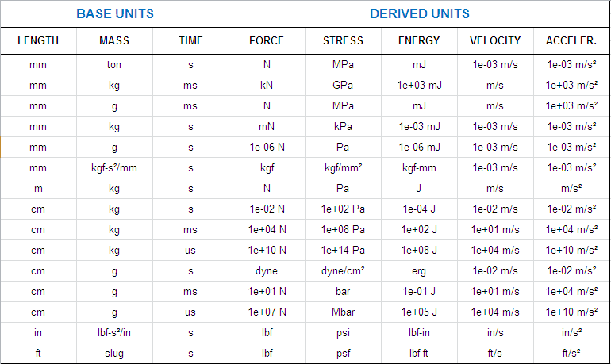Image resolution: width=611 pixels, height=364 pixels.
Task: Click the 'slug' mass cell
Action: point(114,353)
